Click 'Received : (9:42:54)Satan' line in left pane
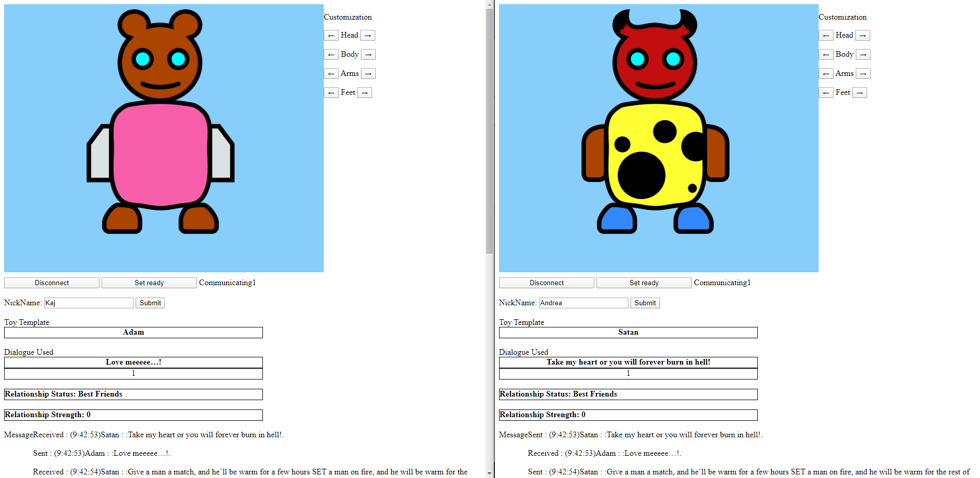Viewport: 980px width, 478px height. pos(250,472)
